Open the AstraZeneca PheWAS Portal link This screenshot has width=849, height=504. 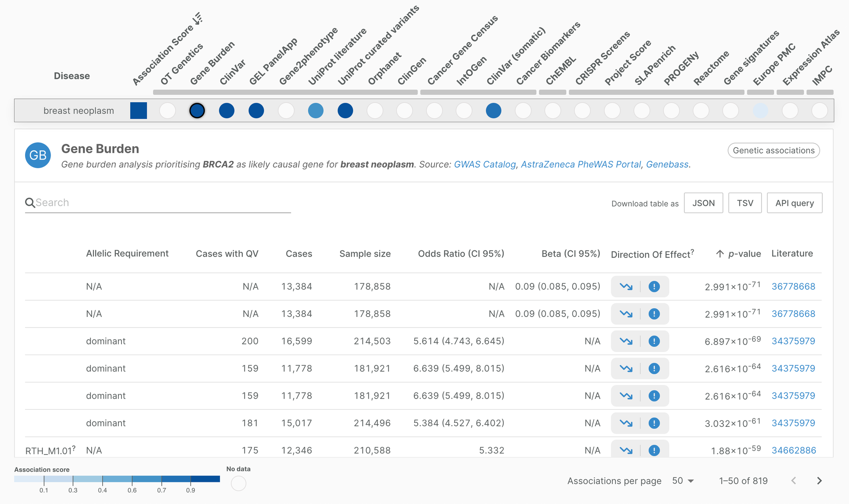(x=581, y=165)
